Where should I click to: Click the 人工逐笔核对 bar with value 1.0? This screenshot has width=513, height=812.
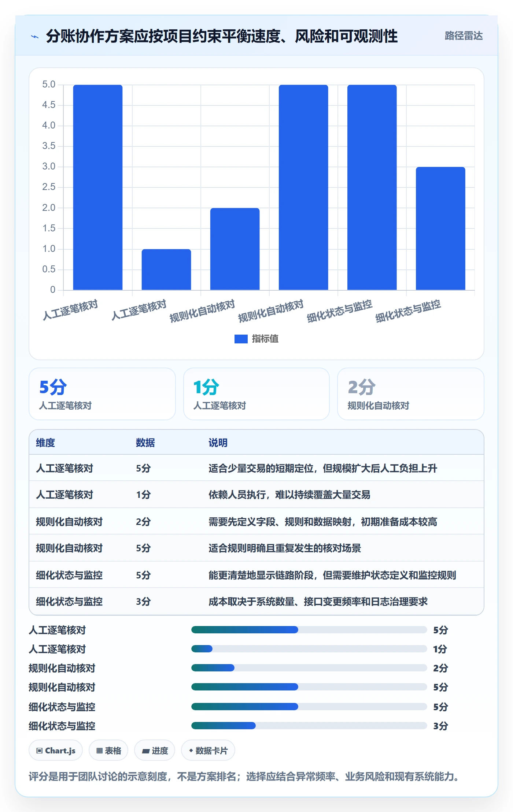tap(166, 269)
